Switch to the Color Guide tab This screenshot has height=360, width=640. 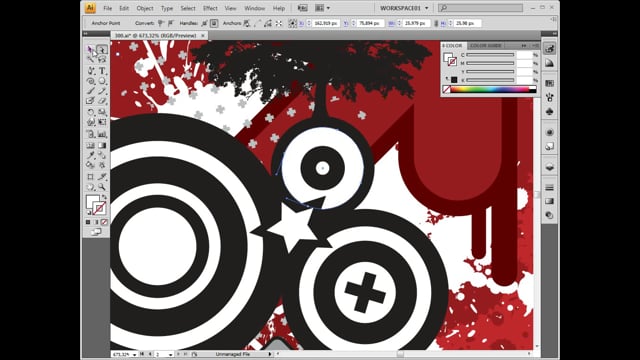click(x=486, y=45)
